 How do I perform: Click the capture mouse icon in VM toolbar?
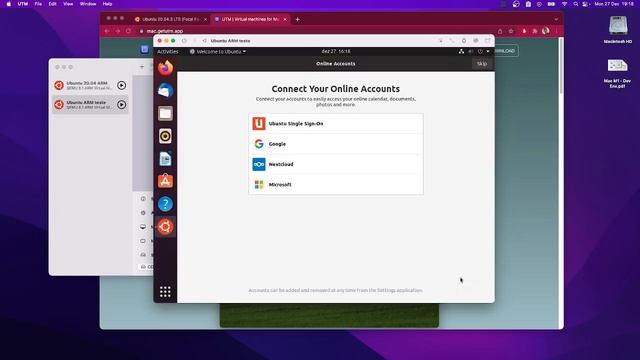click(440, 41)
